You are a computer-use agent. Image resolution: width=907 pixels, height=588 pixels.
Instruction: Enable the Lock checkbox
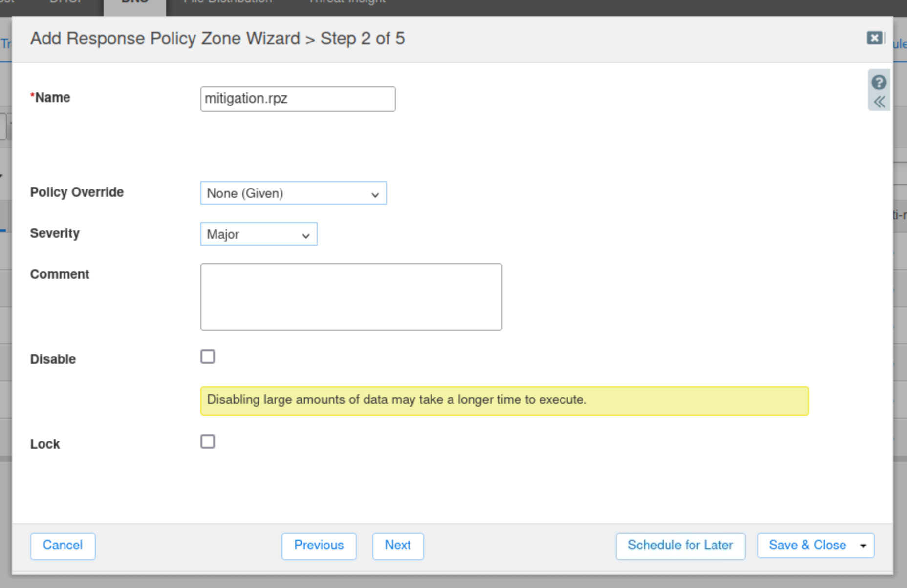tap(208, 442)
